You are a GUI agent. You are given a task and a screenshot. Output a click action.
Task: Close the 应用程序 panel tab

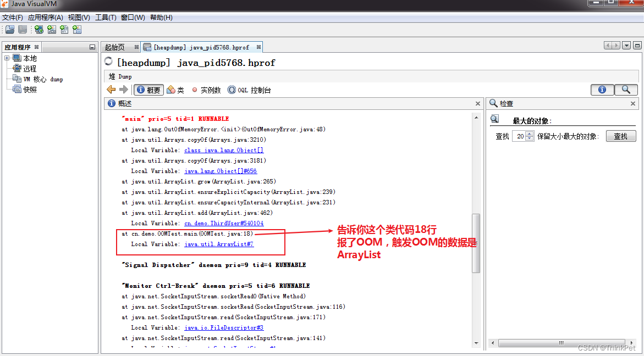[36, 47]
